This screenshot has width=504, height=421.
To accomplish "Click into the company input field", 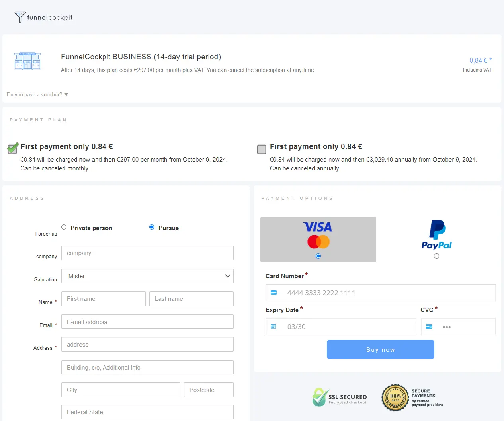I will (x=147, y=253).
